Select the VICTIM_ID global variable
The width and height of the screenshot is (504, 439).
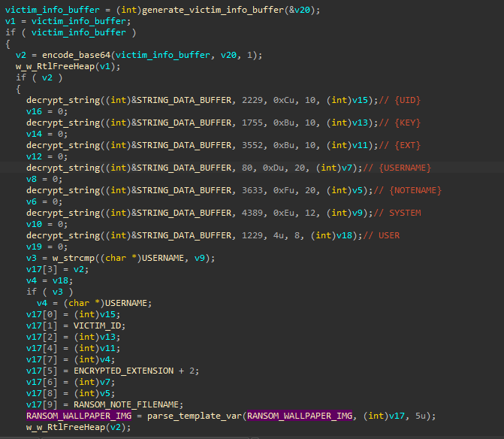tap(100, 325)
